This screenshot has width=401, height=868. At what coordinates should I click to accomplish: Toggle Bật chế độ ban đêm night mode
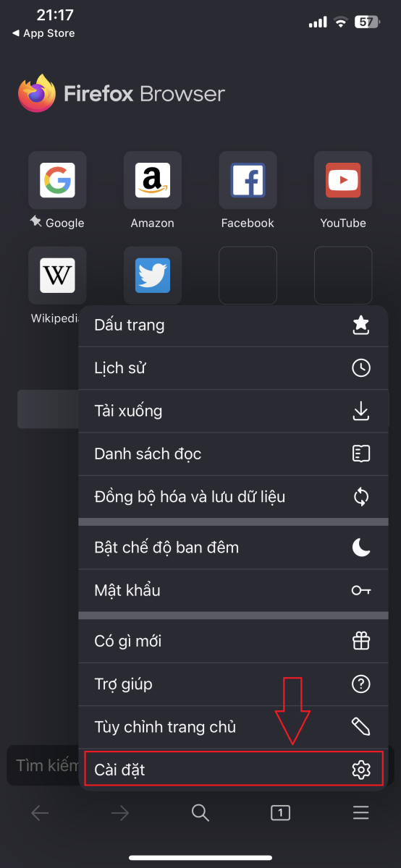233,548
